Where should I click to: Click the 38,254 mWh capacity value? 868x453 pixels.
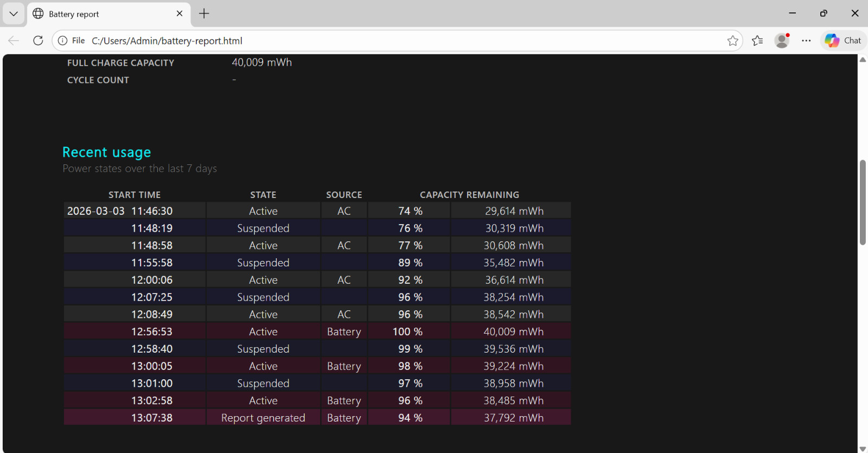[x=514, y=297]
